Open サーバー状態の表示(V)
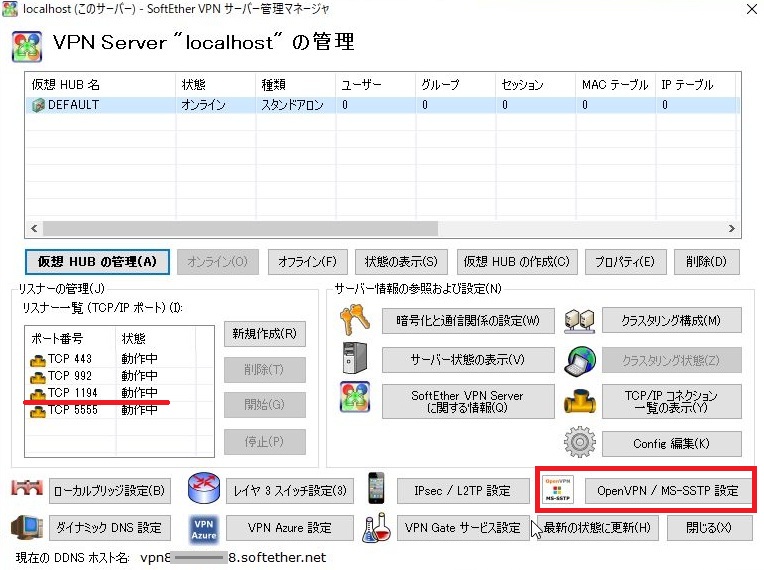 pos(468,360)
